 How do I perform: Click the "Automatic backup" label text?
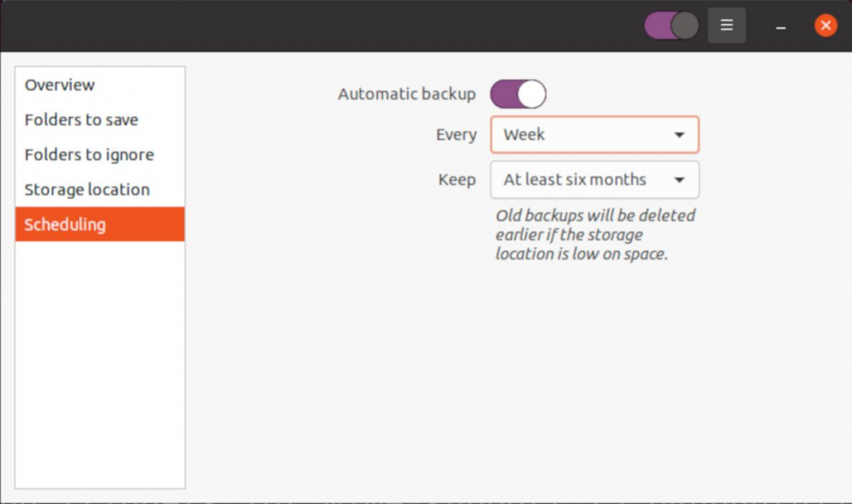[406, 94]
